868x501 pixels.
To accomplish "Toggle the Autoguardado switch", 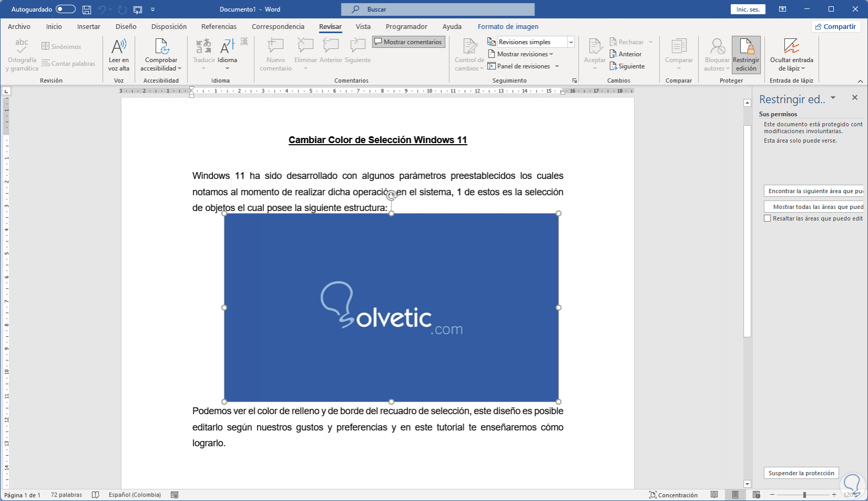I will click(x=66, y=9).
